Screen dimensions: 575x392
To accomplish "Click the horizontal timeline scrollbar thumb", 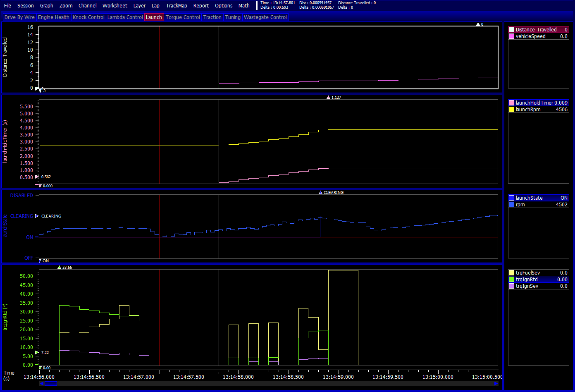I will (x=51, y=384).
